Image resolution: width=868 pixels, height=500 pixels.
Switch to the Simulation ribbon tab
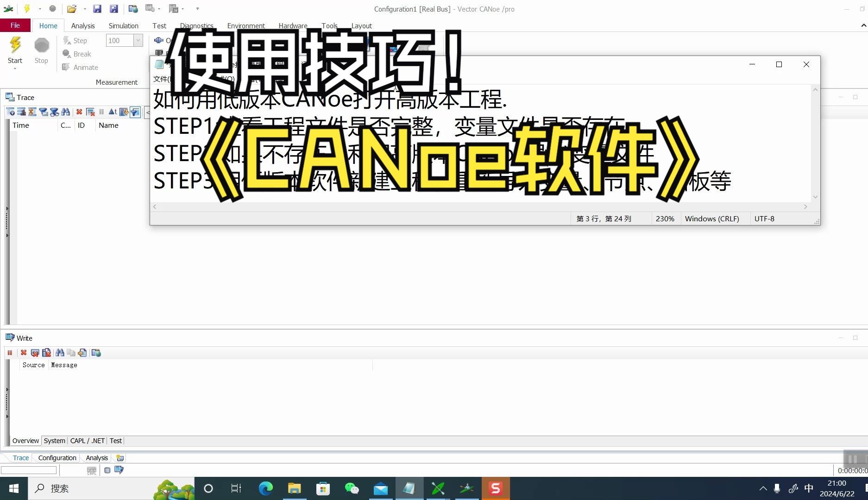click(123, 25)
